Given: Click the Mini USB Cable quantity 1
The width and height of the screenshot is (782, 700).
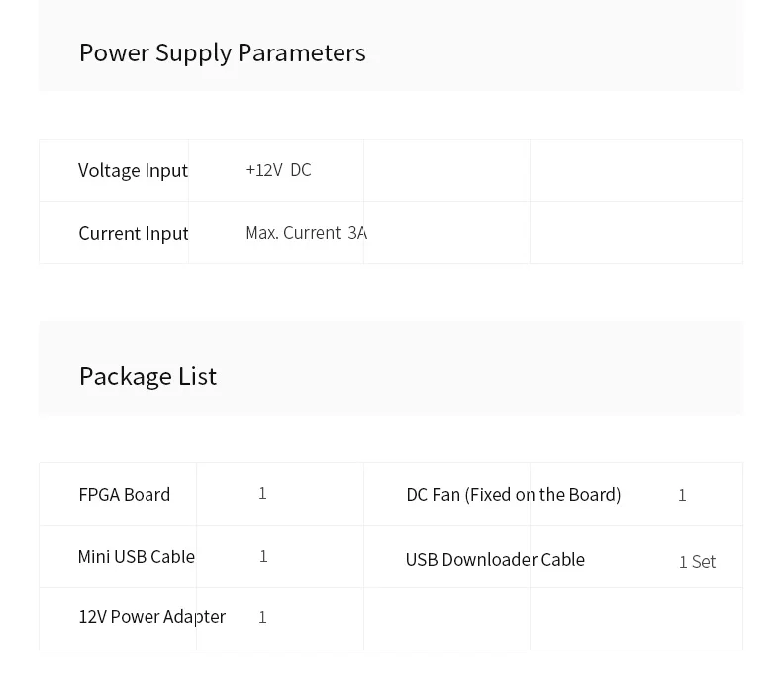Looking at the screenshot, I should point(264,556).
